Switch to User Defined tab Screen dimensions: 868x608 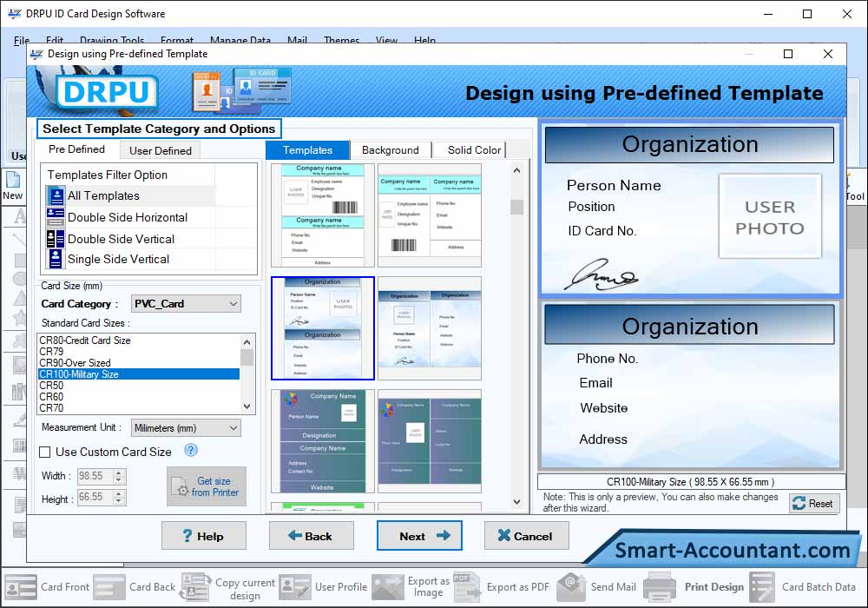[x=161, y=150]
